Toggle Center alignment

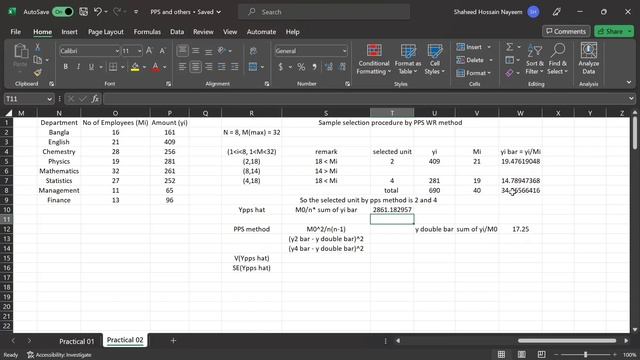[x=196, y=67]
